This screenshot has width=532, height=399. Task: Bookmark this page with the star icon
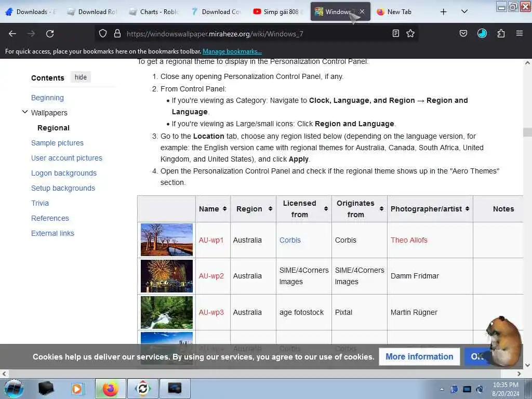tap(410, 34)
